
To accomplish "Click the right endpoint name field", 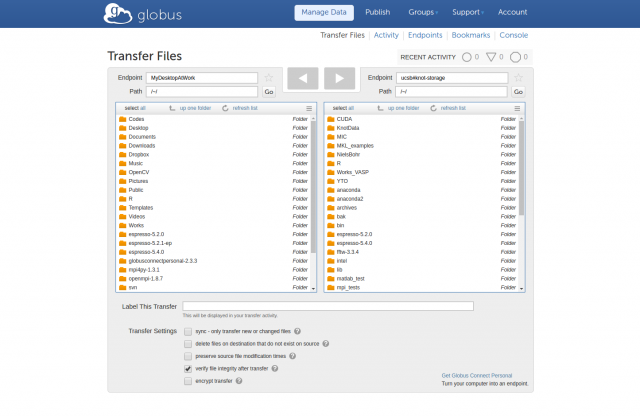I will (x=452, y=78).
